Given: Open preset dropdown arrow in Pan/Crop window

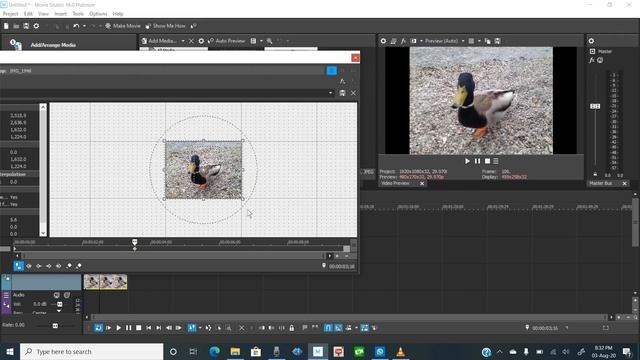Looking at the screenshot, I should coord(331,93).
